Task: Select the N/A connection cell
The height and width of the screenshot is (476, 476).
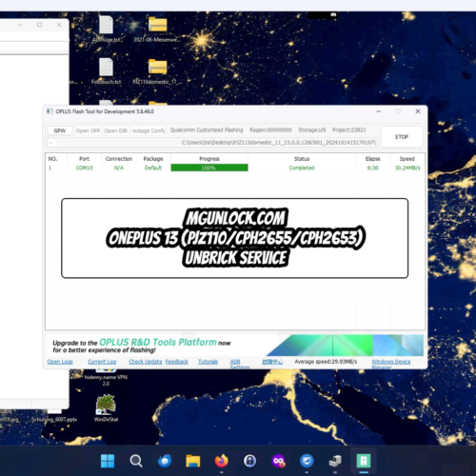Action: [119, 168]
